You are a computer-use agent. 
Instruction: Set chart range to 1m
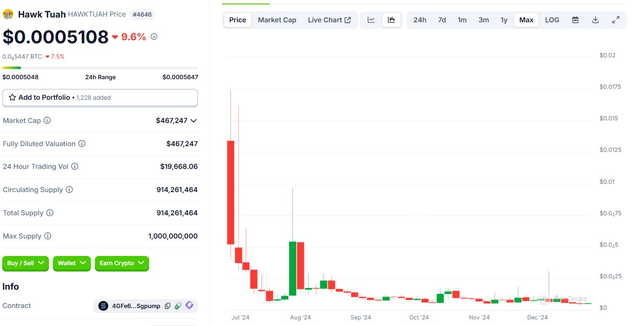[462, 20]
